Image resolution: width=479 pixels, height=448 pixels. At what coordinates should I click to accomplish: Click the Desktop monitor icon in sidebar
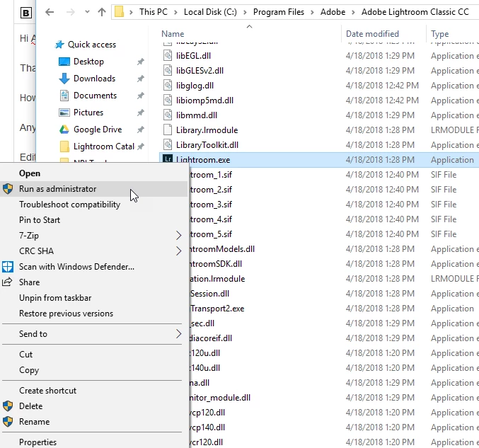[64, 62]
